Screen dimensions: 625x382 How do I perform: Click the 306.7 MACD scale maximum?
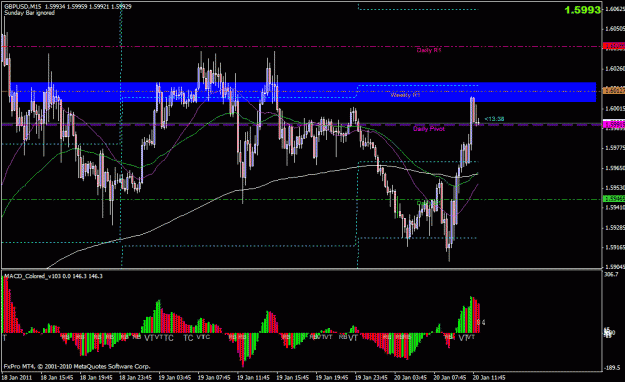click(x=611, y=275)
